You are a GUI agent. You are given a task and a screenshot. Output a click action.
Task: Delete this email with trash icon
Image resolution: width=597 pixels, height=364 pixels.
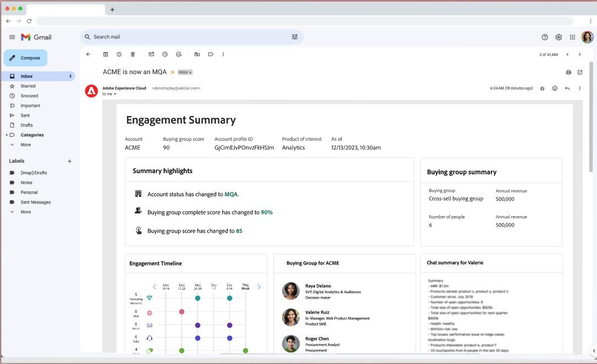pos(132,54)
